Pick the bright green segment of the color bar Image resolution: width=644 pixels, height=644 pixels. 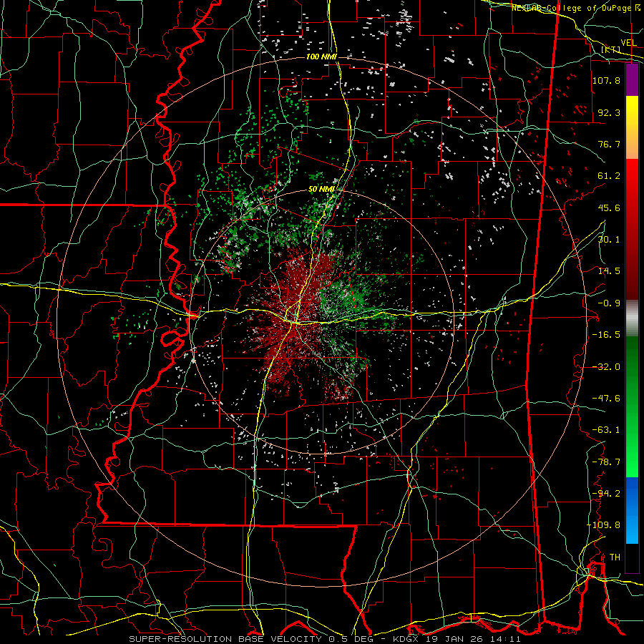632,456
